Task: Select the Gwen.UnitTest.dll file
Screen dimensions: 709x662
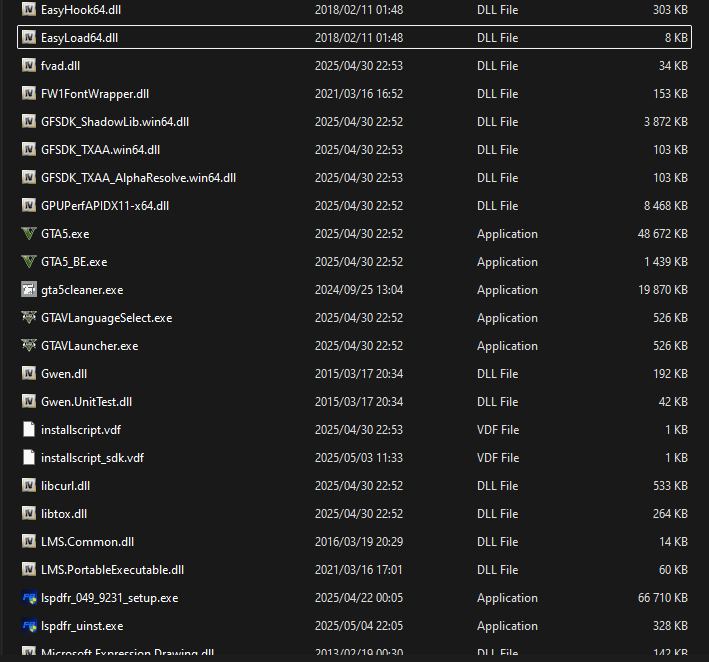Action: pyautogui.click(x=86, y=402)
